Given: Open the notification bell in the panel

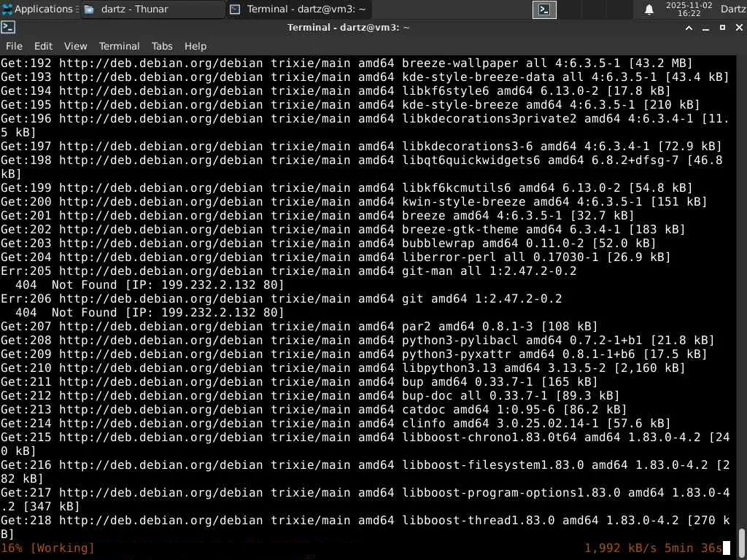Looking at the screenshot, I should [649, 9].
